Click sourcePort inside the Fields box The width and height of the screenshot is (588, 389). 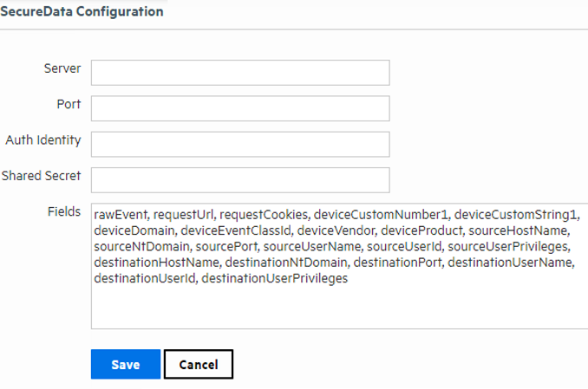(x=226, y=247)
